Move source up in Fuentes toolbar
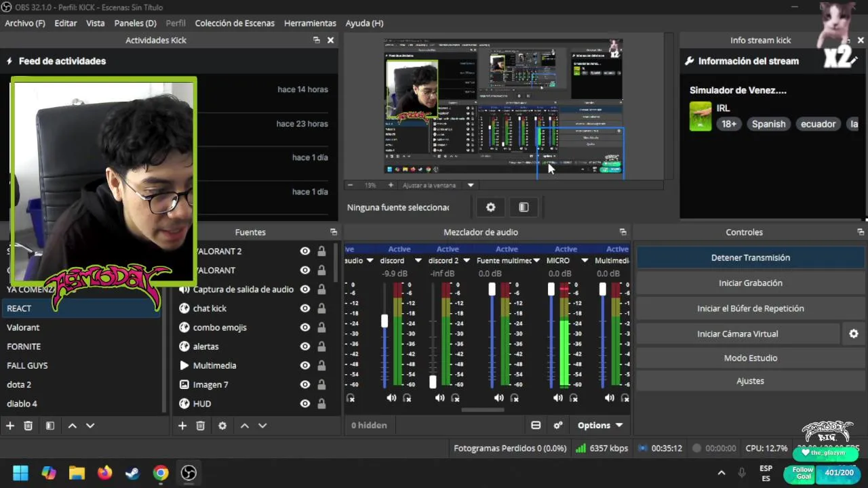Viewport: 868px width, 488px height. (x=244, y=426)
